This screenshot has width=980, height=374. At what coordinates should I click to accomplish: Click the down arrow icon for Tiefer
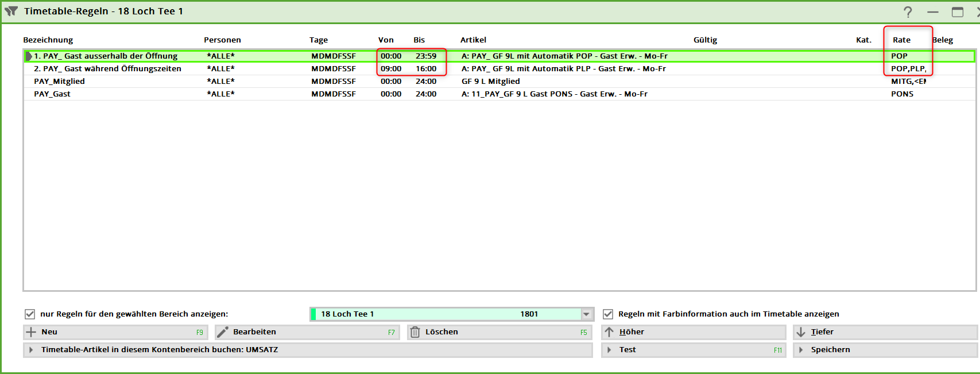(801, 332)
